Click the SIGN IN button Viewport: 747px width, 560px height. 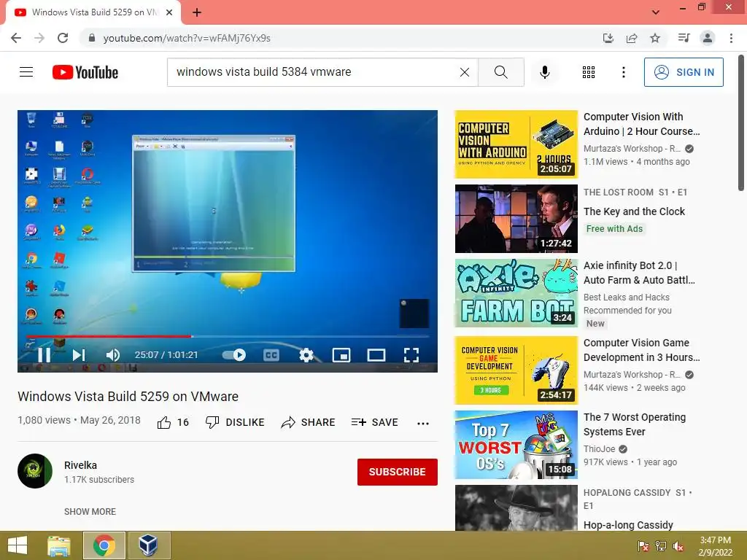[683, 72]
